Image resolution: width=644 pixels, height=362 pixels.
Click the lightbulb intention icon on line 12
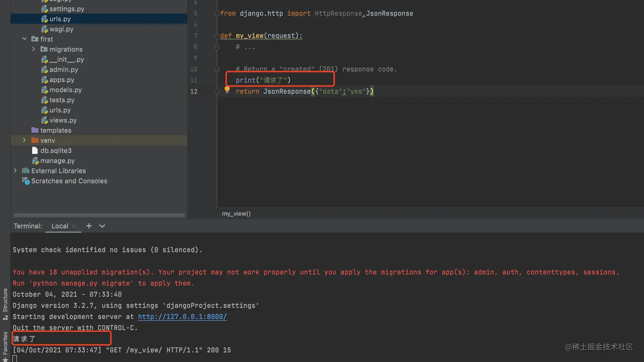click(x=227, y=90)
